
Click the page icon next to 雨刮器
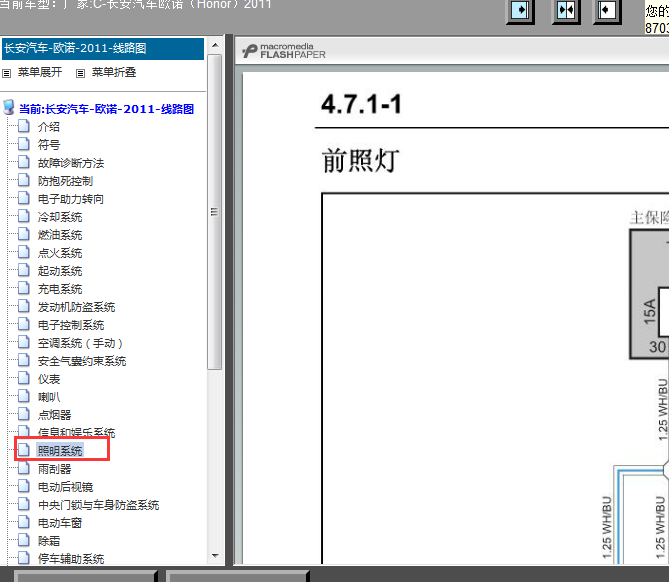24,468
